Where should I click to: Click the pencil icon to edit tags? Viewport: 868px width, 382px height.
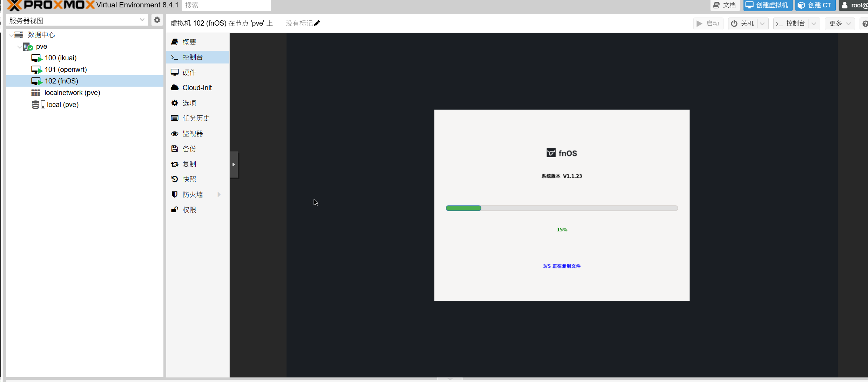click(317, 23)
